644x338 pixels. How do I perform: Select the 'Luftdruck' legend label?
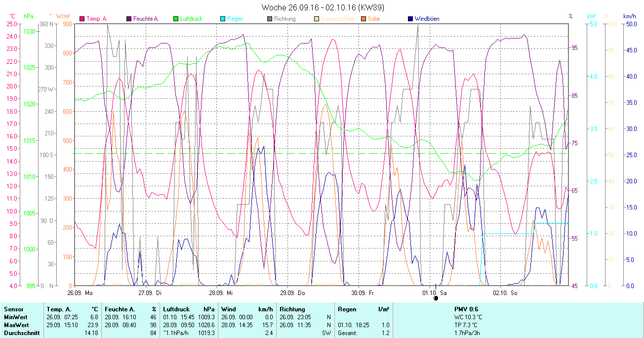(x=191, y=19)
